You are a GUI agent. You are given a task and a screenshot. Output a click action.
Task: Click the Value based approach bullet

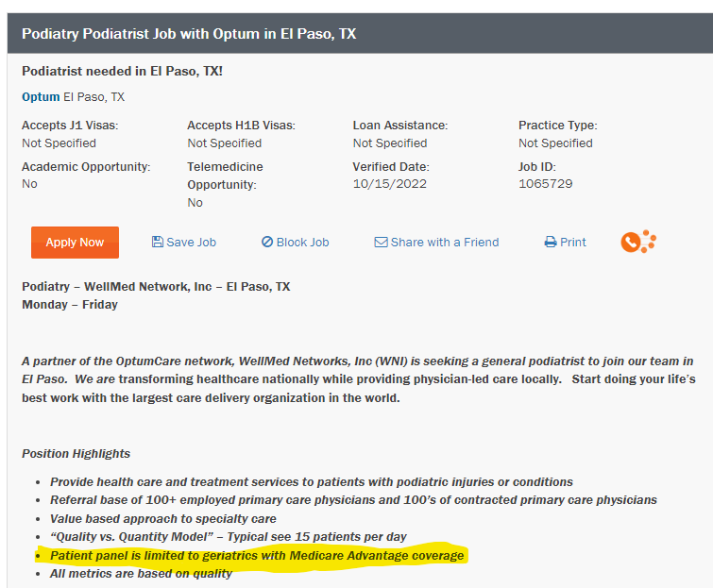[x=163, y=518]
